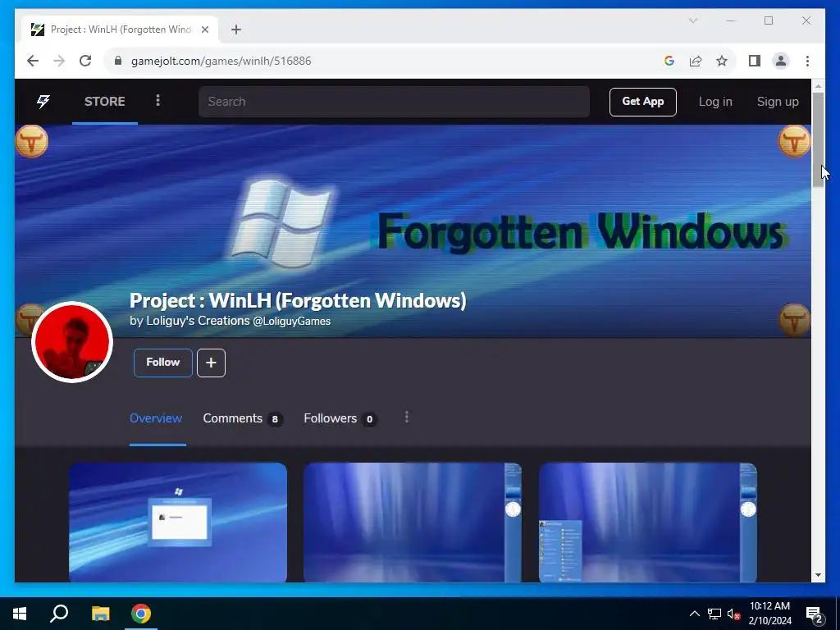Select the Overview tab

tap(156, 418)
